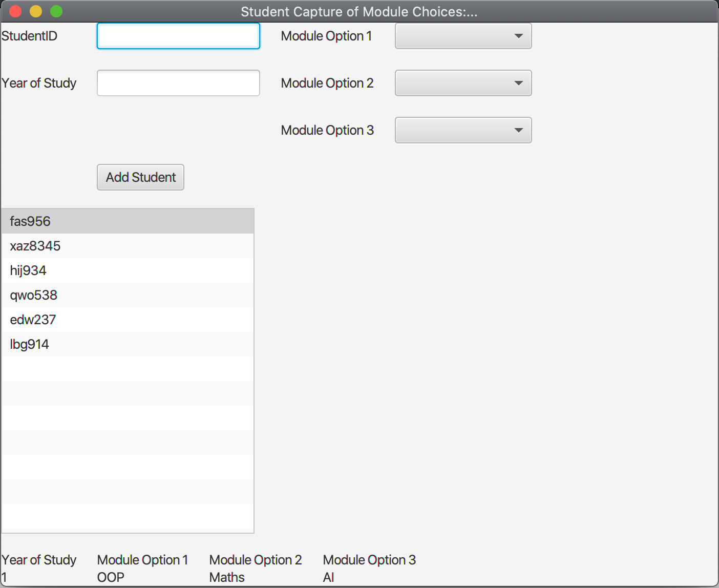Open the Module Option 1 dropdown
The width and height of the screenshot is (719, 588).
[463, 36]
